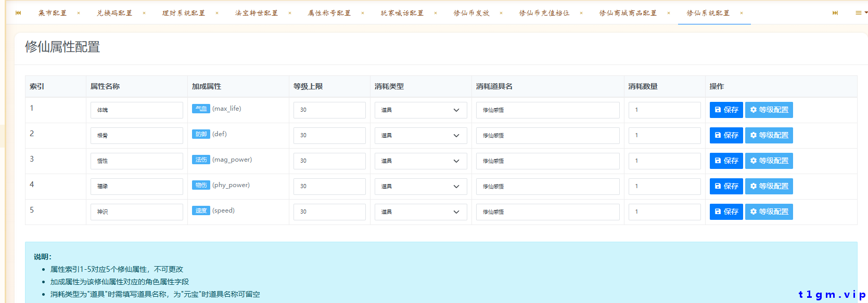
Task: Expand 消耗类型 dropdown in row 3
Action: 421,161
